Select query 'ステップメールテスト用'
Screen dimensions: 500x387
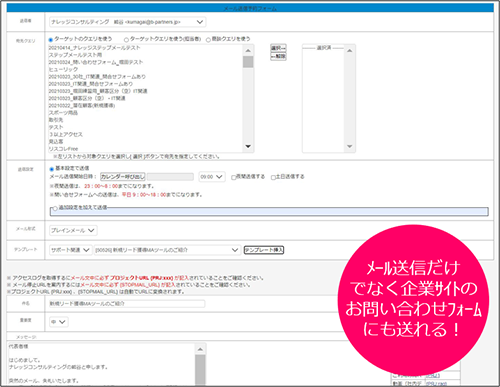click(75, 55)
